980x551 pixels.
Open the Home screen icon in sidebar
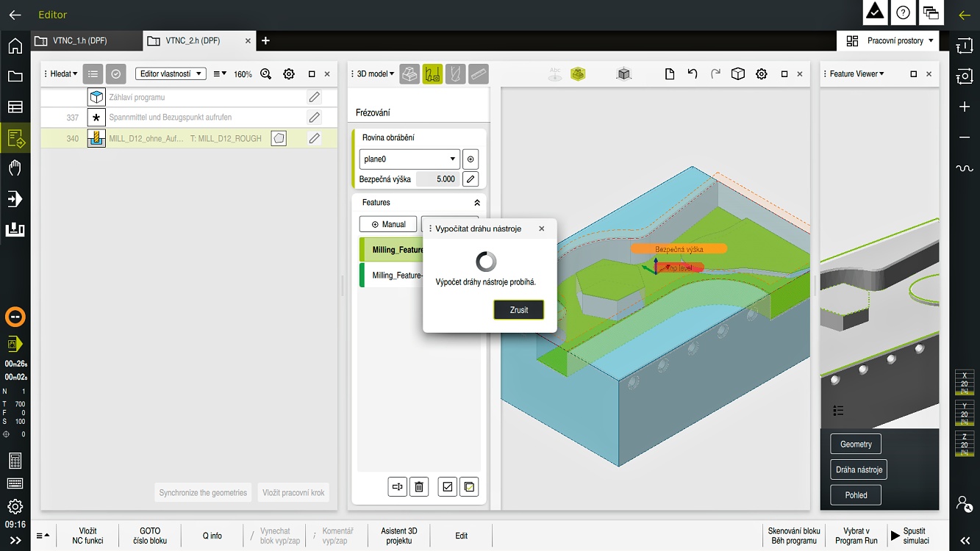click(x=15, y=46)
